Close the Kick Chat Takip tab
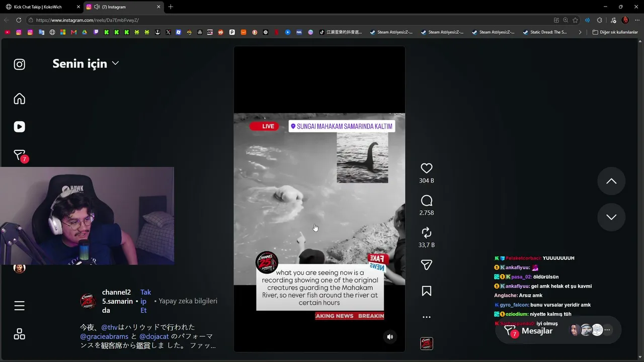The height and width of the screenshot is (362, 644). coord(78,7)
